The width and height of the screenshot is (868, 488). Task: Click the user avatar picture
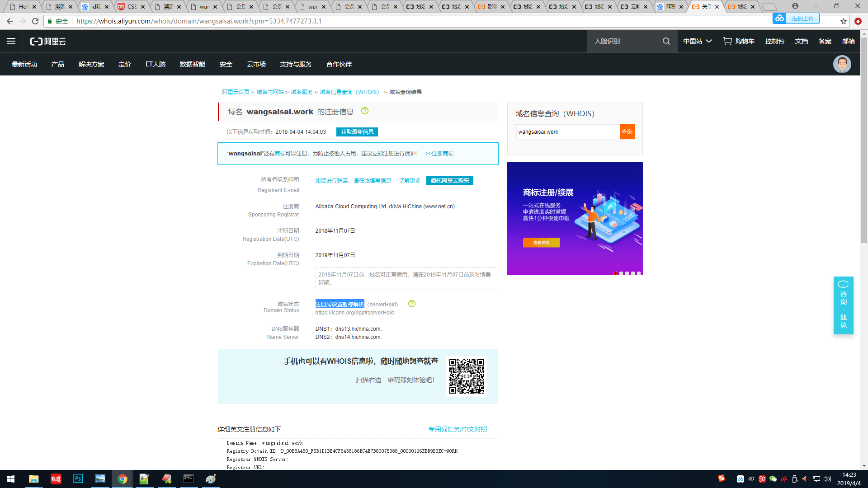pyautogui.click(x=842, y=64)
